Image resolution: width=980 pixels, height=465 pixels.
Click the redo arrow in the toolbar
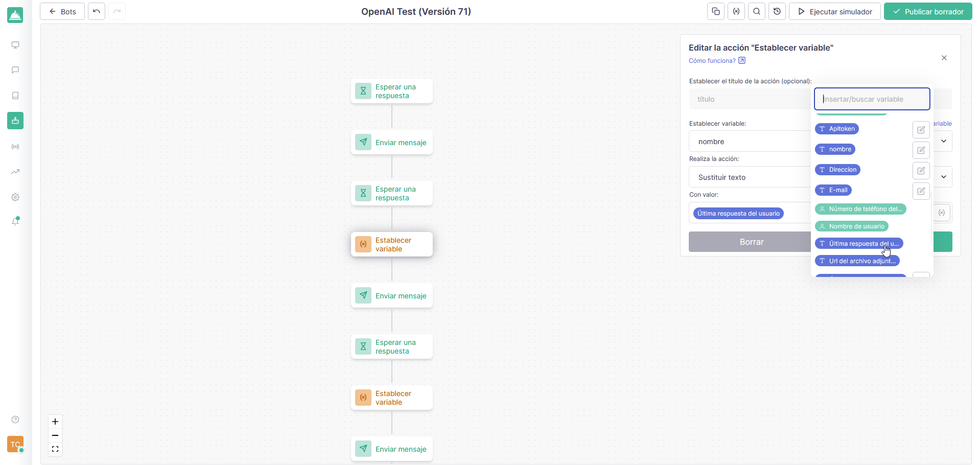coord(117,11)
